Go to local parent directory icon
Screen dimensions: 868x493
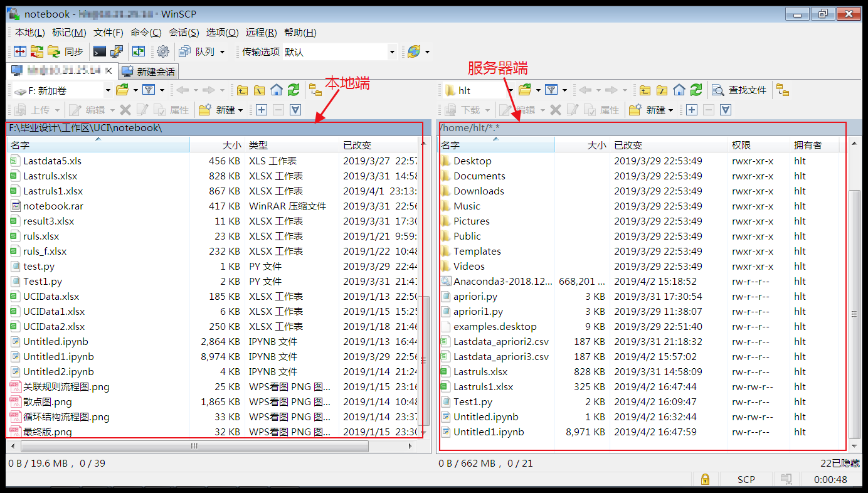242,90
